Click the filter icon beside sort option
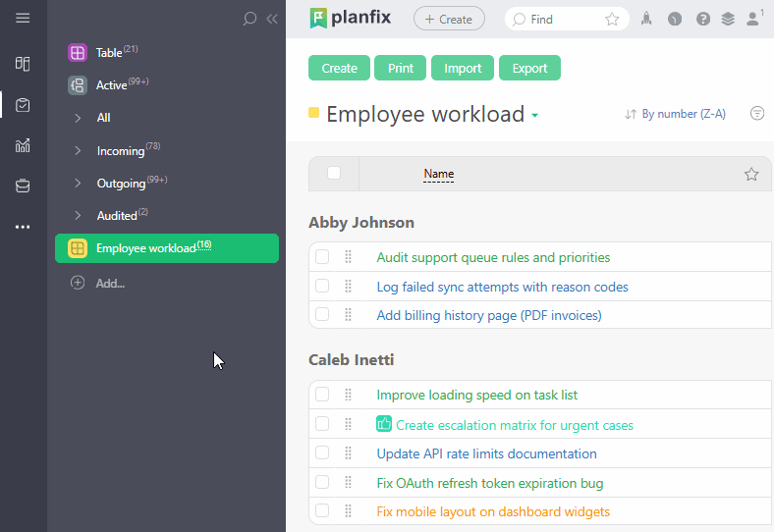This screenshot has height=532, width=774. click(x=756, y=114)
